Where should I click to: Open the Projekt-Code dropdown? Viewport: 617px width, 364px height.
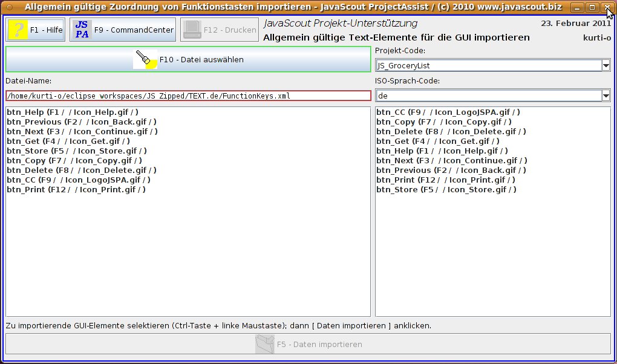coord(606,65)
